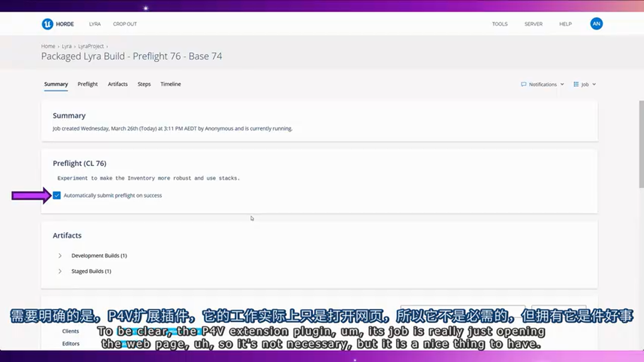The height and width of the screenshot is (362, 644).
Task: Enable automatically submit preflight on success
Action: 56,195
